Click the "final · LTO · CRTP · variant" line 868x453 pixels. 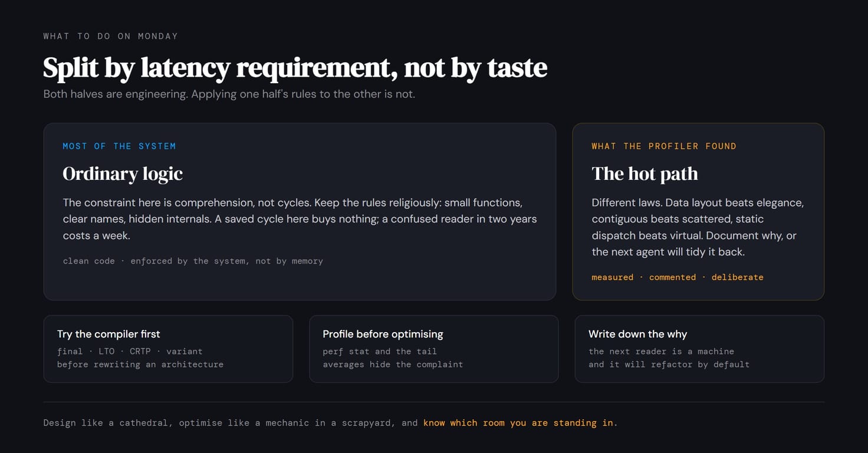pos(130,351)
